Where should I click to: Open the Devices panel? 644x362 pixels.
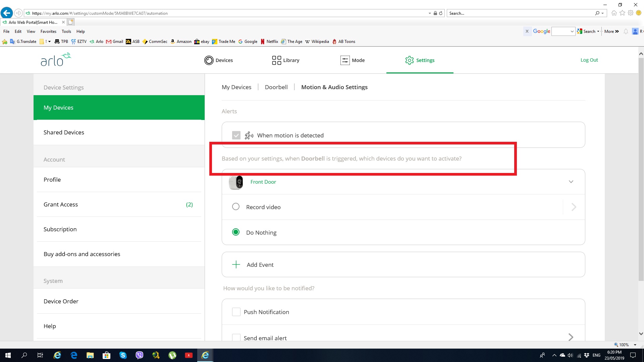tap(218, 60)
